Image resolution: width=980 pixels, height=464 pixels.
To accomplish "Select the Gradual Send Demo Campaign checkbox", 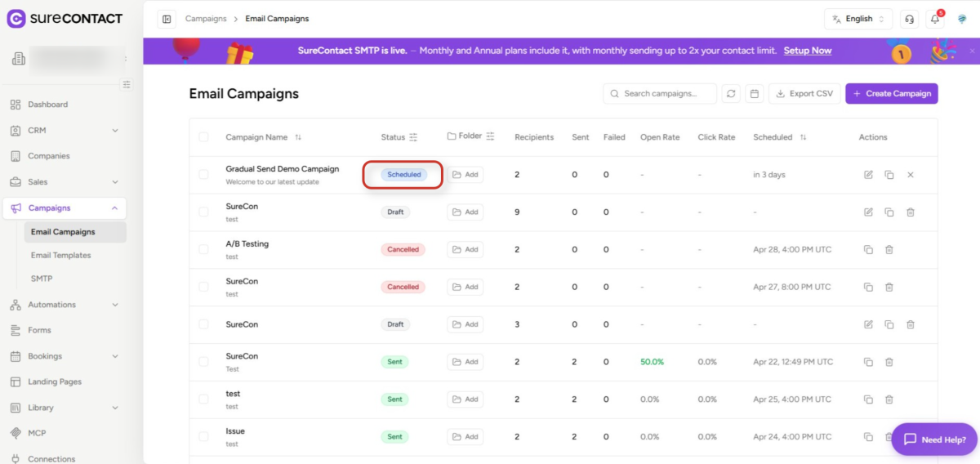I will [x=203, y=175].
